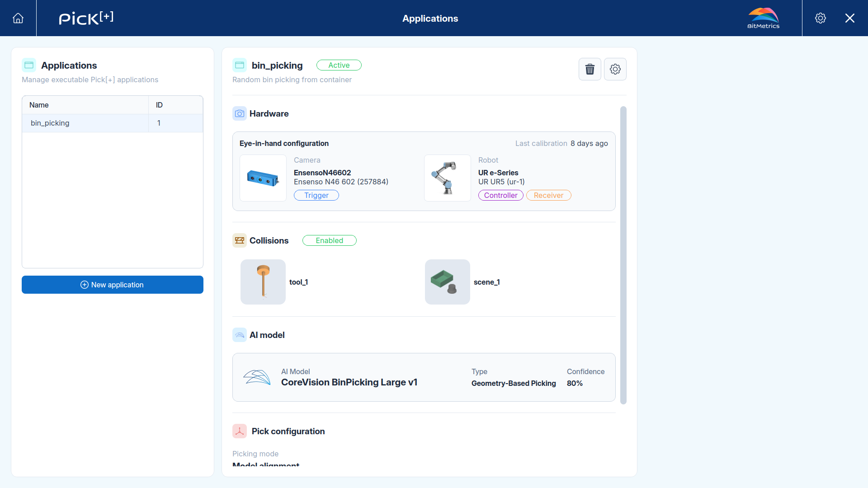Image resolution: width=868 pixels, height=488 pixels.
Task: Click the Collisions Enabled badge
Action: tap(330, 240)
